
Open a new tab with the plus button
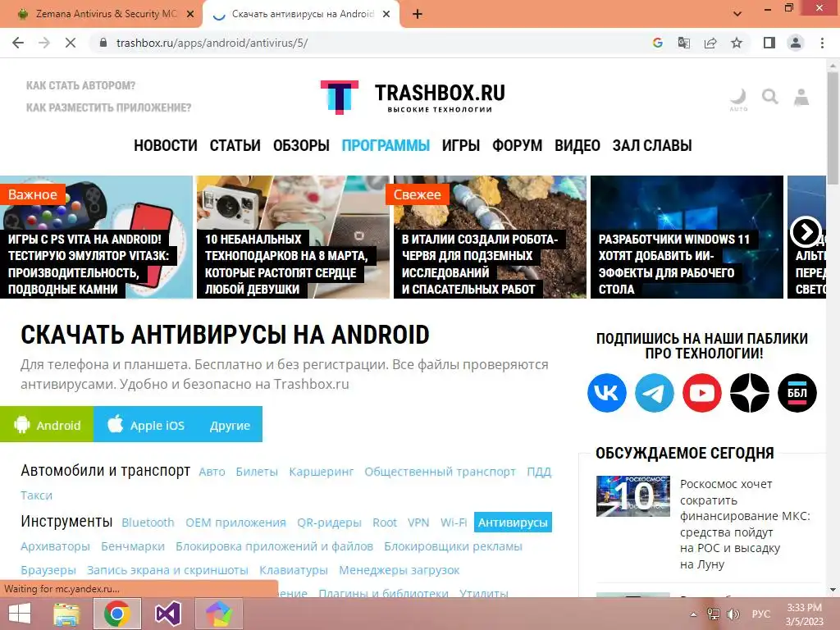tap(418, 15)
